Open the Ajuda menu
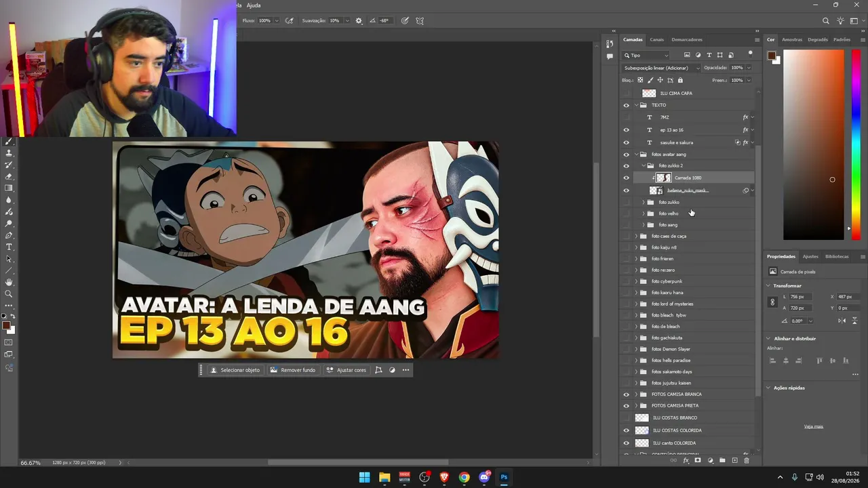The width and height of the screenshot is (868, 488). (x=254, y=5)
